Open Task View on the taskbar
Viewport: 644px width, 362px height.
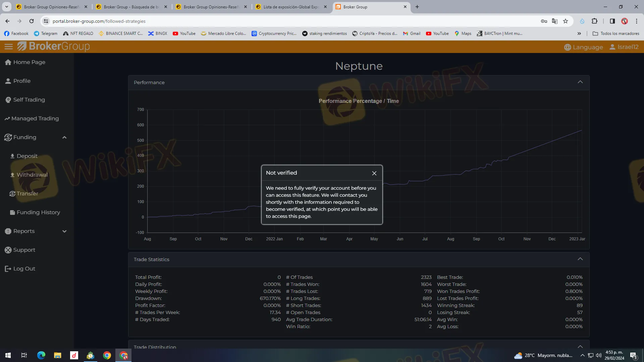coord(24,355)
